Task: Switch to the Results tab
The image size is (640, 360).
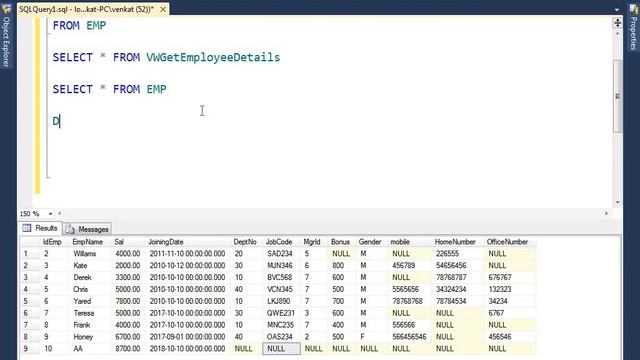Action: (40, 228)
